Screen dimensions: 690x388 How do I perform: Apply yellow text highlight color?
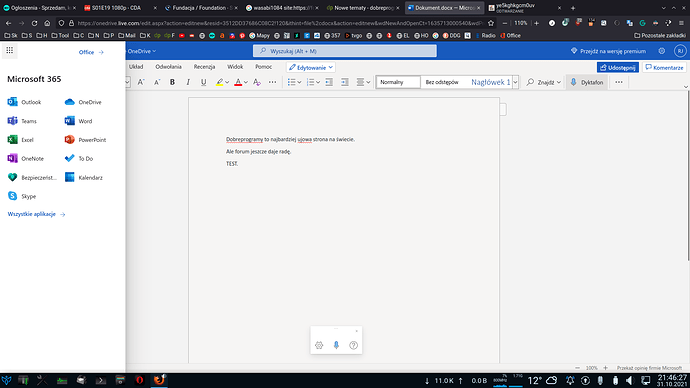[219, 82]
